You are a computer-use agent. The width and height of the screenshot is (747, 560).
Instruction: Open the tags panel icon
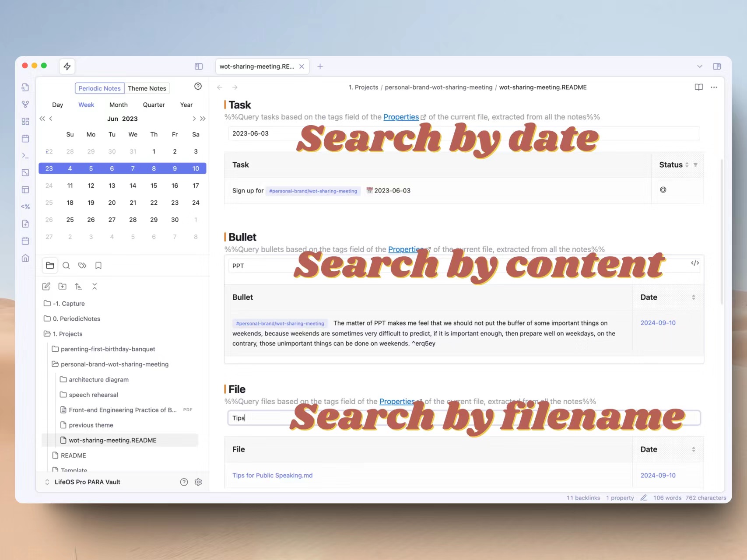pyautogui.click(x=82, y=266)
